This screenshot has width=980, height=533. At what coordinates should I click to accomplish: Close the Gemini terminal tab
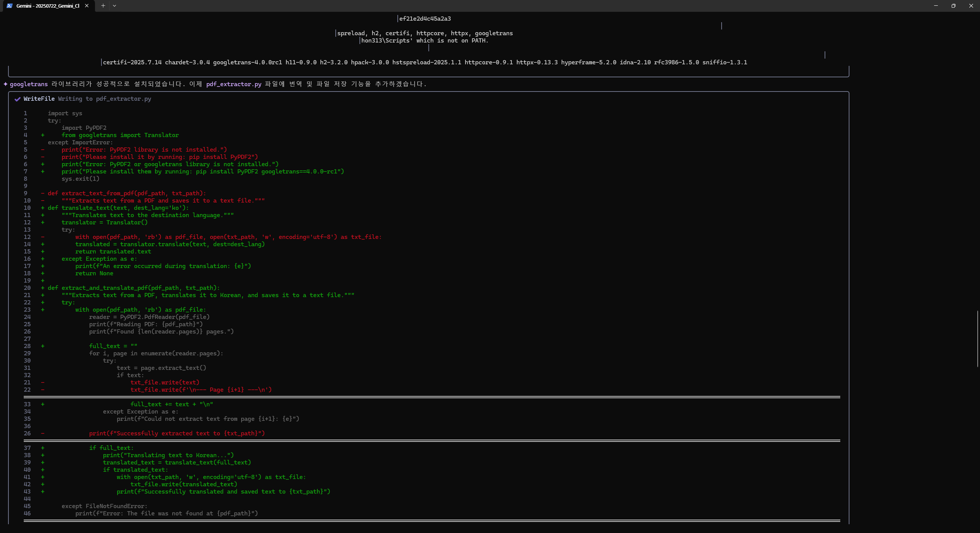pyautogui.click(x=87, y=6)
